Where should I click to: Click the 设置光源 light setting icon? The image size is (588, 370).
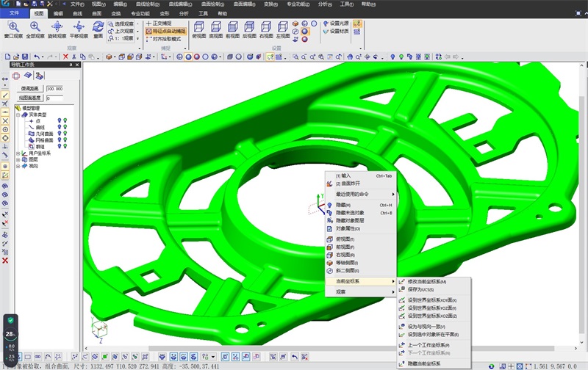tap(339, 23)
